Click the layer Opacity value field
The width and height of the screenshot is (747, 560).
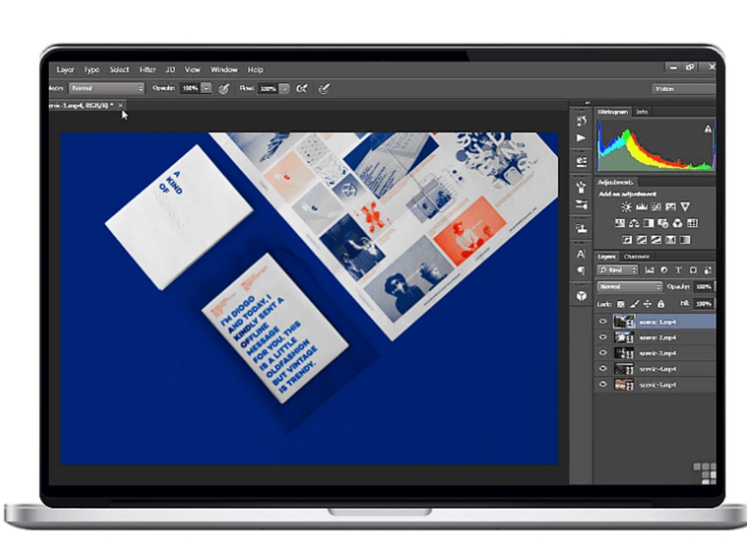pos(703,287)
